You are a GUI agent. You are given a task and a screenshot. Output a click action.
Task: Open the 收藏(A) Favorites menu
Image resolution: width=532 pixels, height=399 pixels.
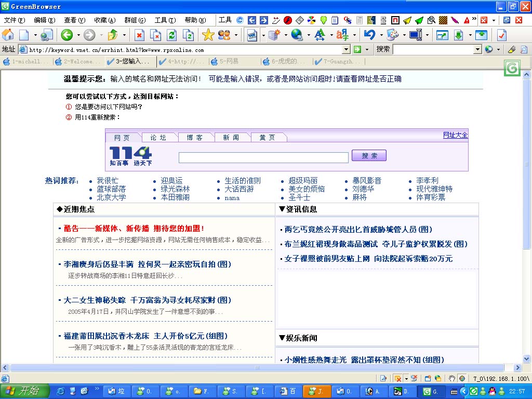[104, 20]
